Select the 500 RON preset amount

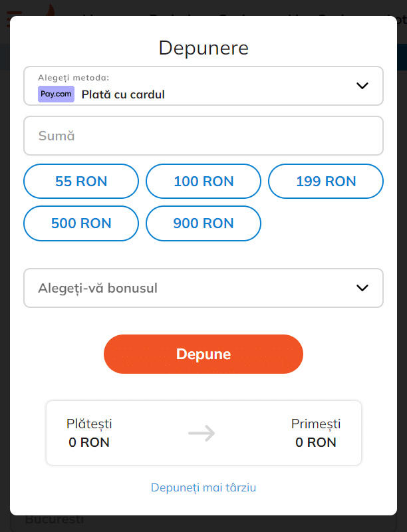point(81,223)
